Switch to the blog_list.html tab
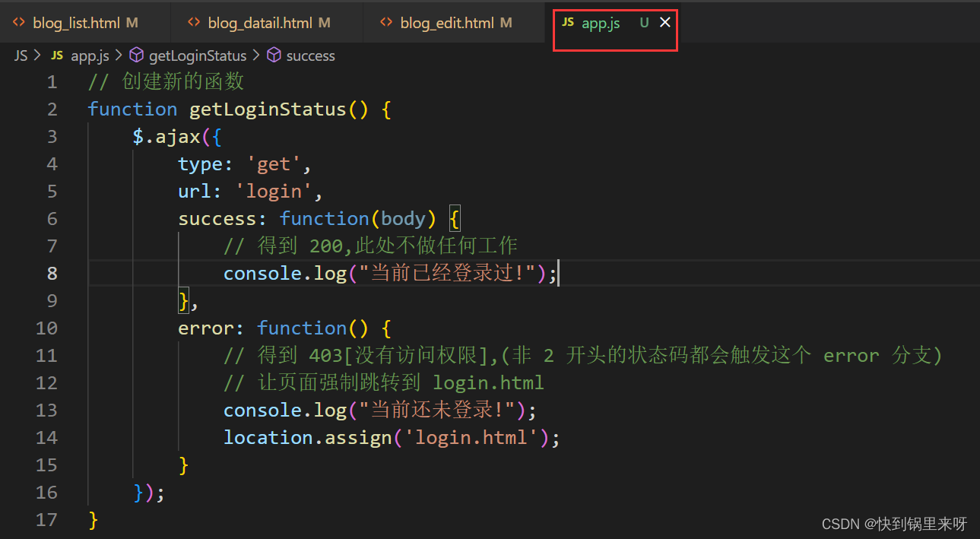 pos(76,23)
